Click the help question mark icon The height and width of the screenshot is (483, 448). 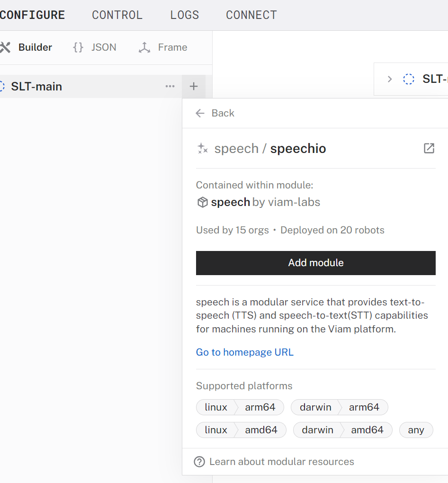(x=200, y=462)
